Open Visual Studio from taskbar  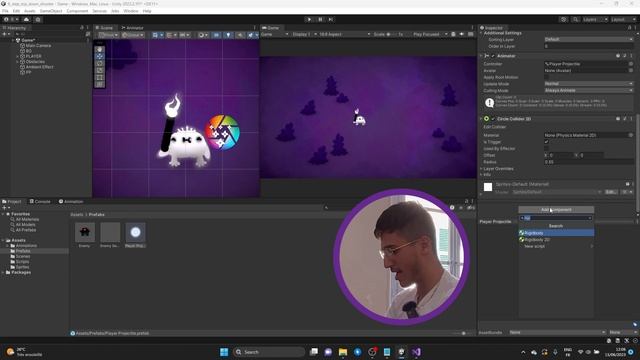coord(416,352)
